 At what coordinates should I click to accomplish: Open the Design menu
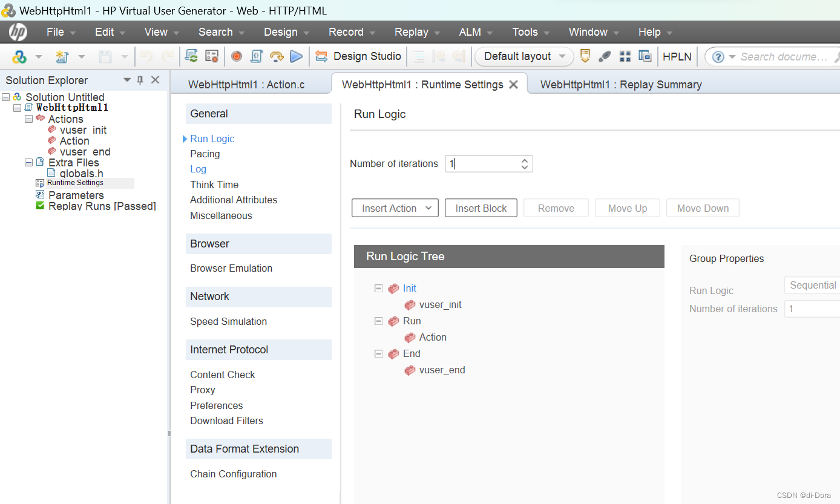click(x=286, y=32)
